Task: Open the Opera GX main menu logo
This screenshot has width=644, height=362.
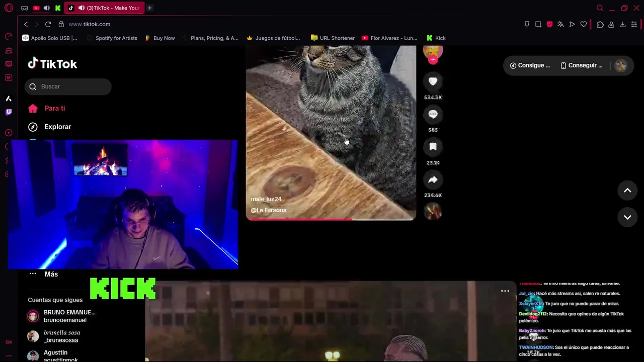Action: 9,8
